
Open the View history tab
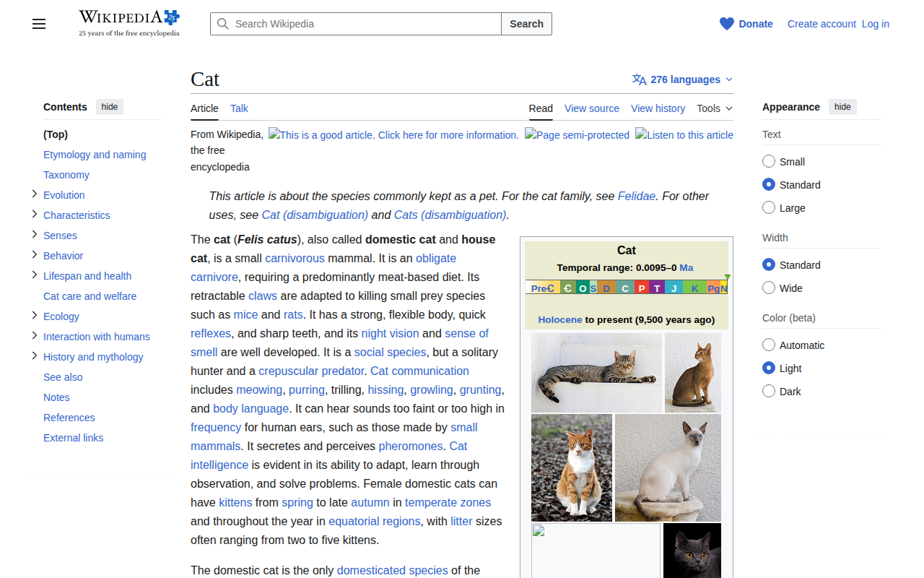pos(658,108)
